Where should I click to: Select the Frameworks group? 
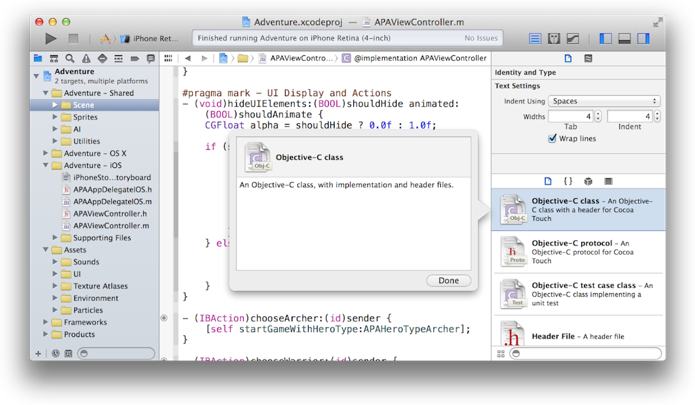[79, 322]
